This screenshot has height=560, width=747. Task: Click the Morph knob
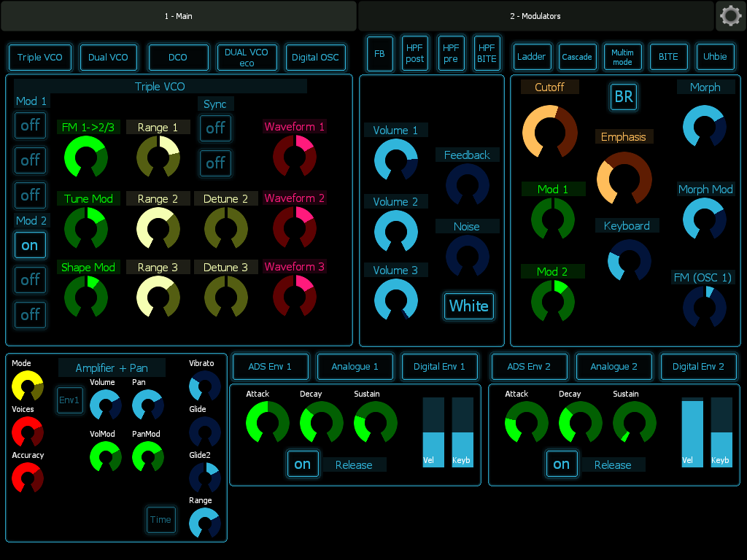pyautogui.click(x=705, y=127)
